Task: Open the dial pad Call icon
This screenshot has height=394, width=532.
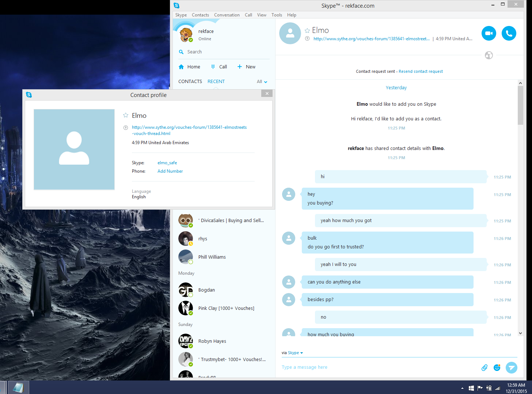Action: [213, 67]
